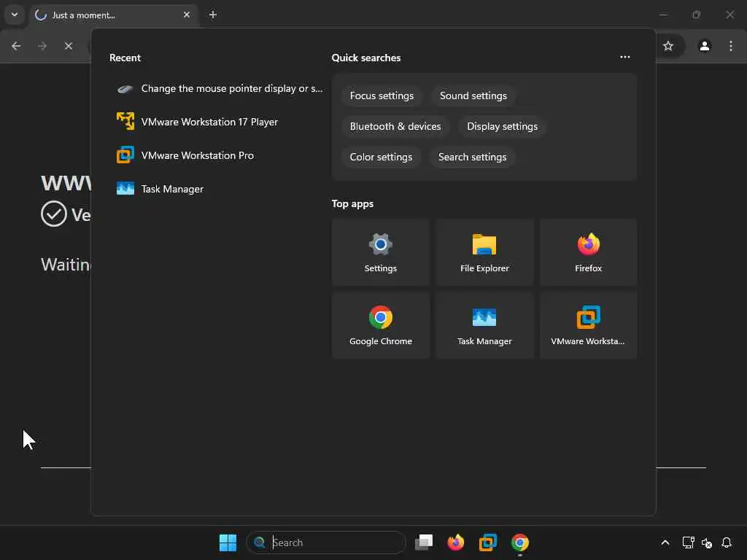Click the Windows Start button
This screenshot has width=747, height=560.
click(x=228, y=542)
